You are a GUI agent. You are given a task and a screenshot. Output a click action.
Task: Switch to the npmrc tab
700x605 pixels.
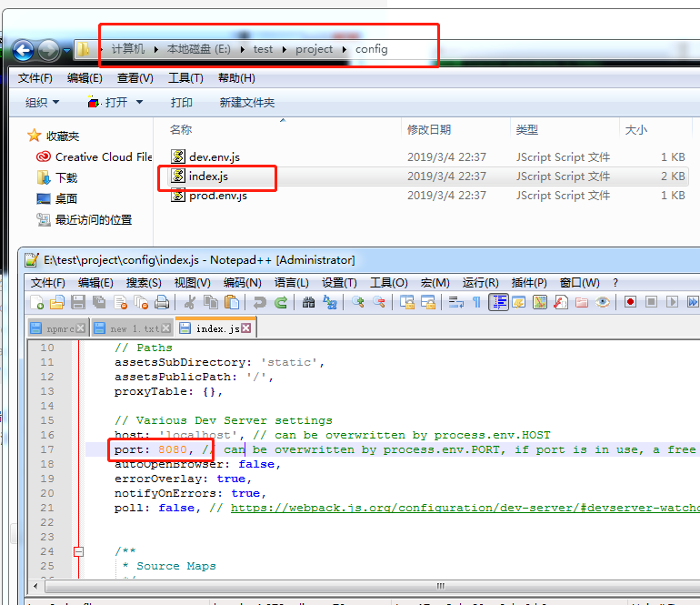60,328
